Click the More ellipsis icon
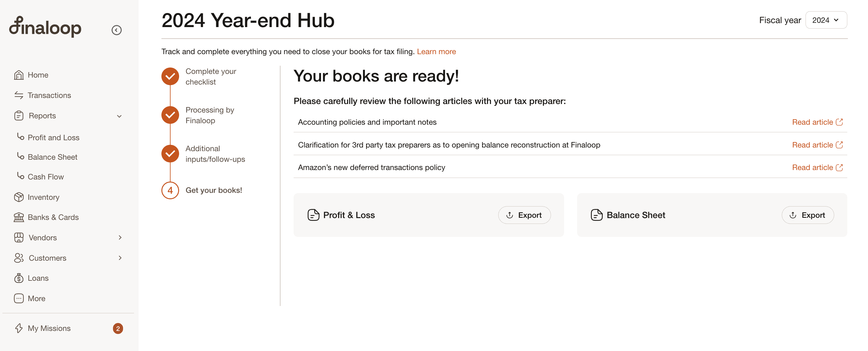The width and height of the screenshot is (868, 351). (19, 298)
